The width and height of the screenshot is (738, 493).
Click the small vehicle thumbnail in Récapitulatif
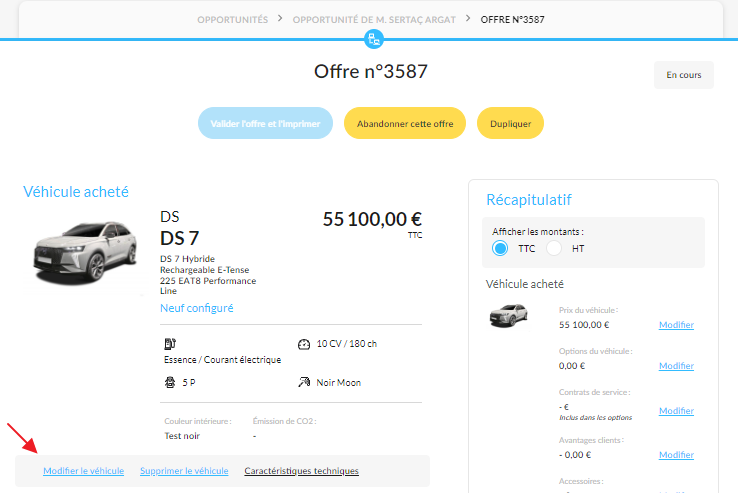tap(509, 315)
